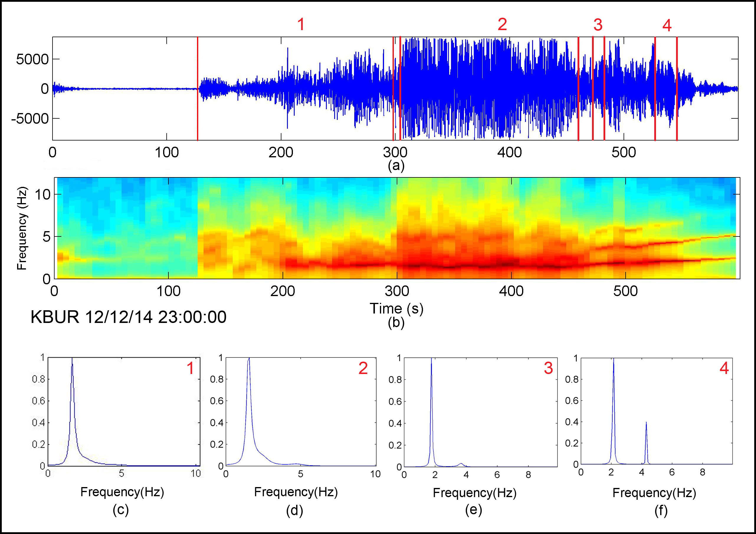
Task: Click the (a) caption under waveform
Action: click(x=396, y=166)
